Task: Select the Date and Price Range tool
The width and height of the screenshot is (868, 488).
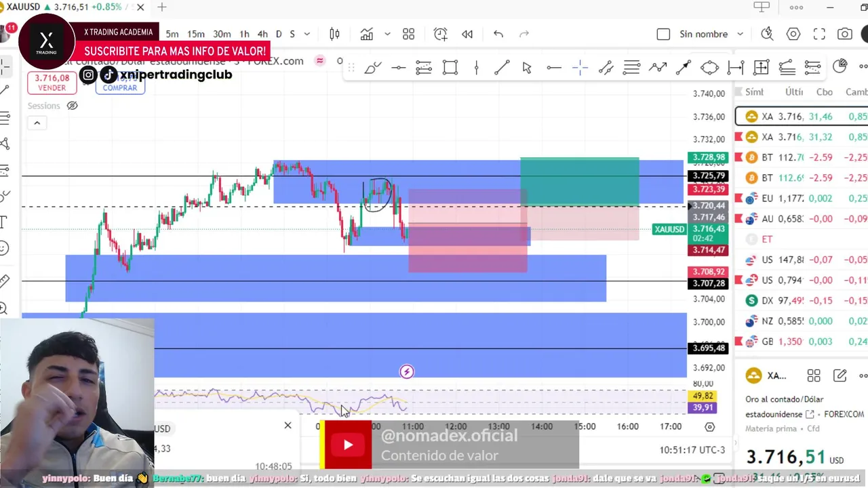Action: pos(761,67)
